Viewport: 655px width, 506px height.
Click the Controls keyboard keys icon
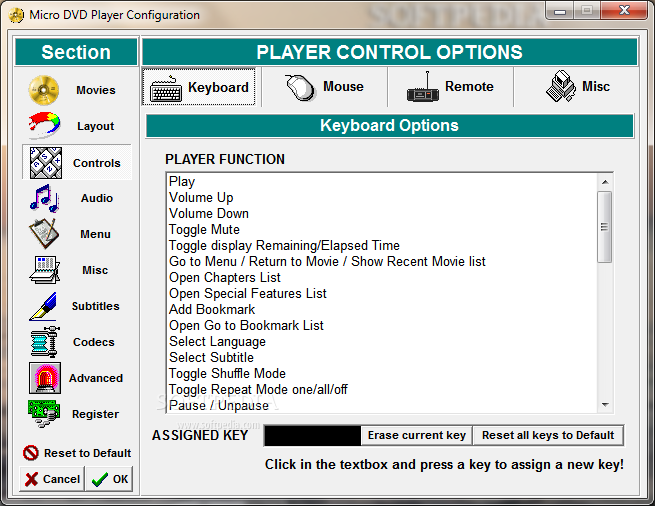point(46,163)
